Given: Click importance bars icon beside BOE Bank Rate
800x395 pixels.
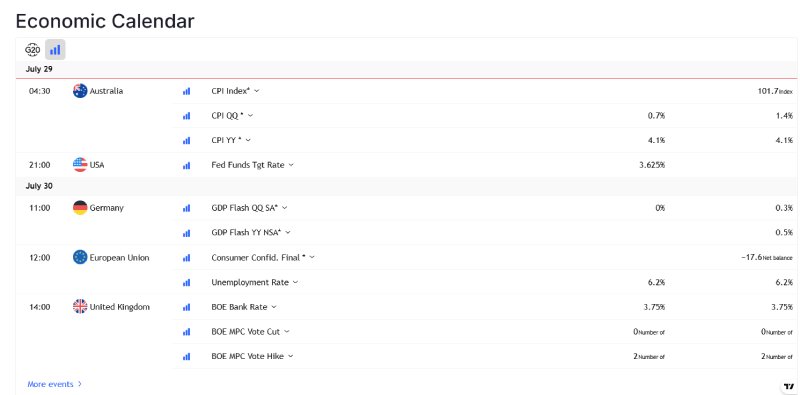Looking at the screenshot, I should point(186,307).
